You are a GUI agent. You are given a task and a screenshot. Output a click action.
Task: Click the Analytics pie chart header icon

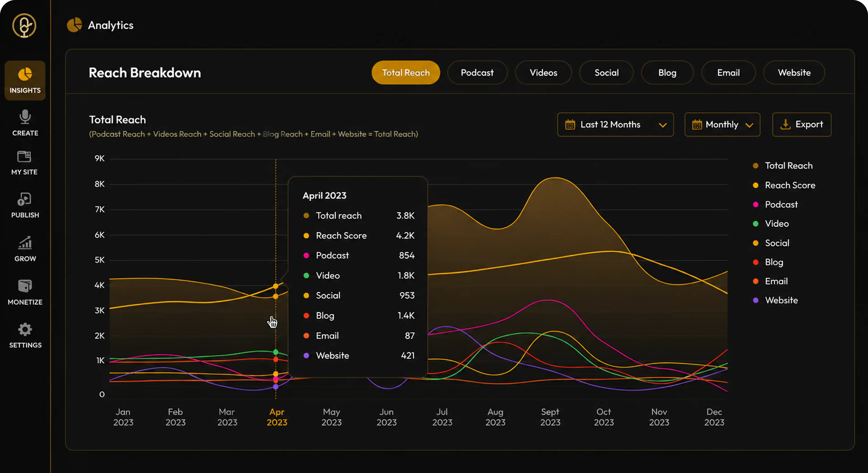point(74,25)
